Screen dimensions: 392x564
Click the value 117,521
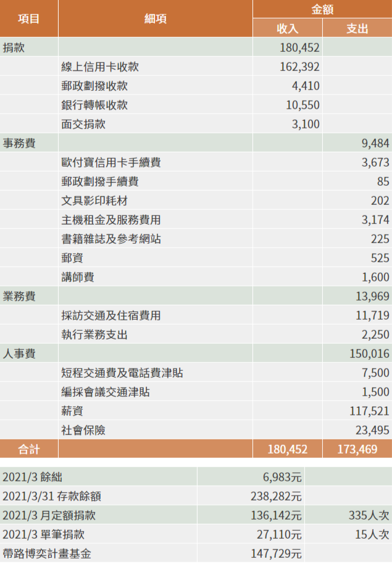point(369,411)
